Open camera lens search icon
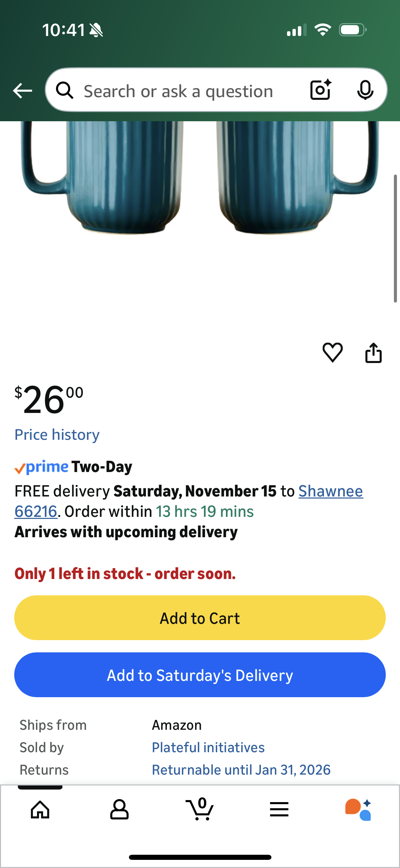 point(320,90)
